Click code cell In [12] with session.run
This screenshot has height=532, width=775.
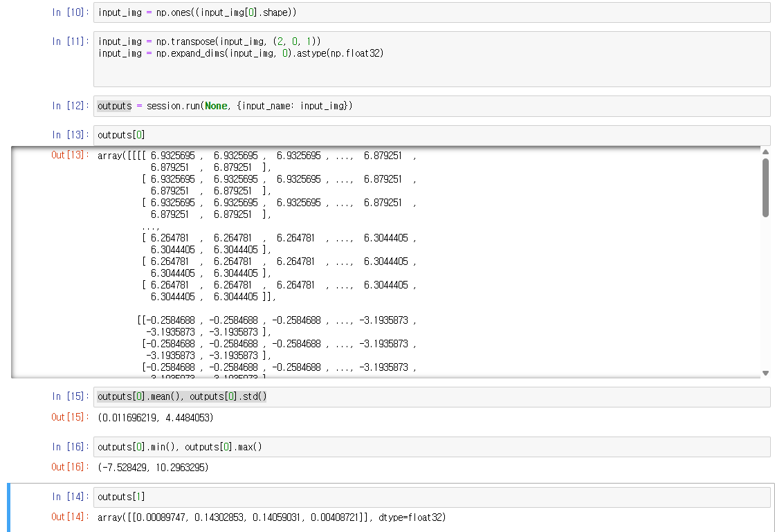coord(432,107)
